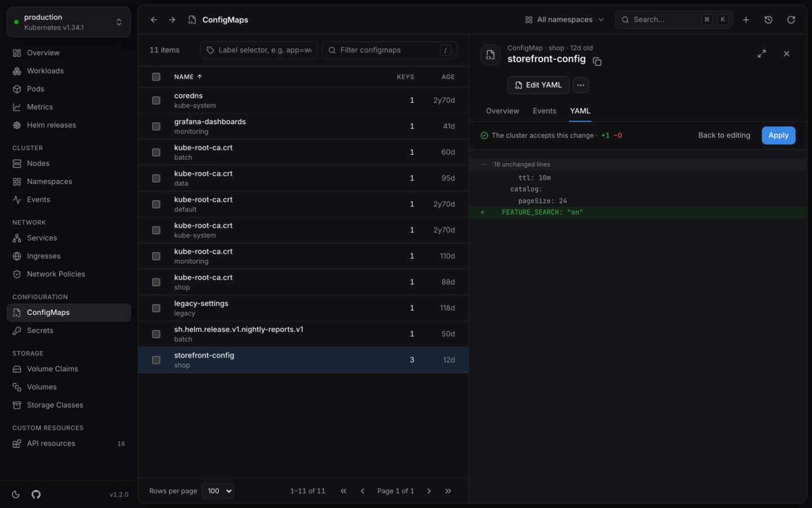Focus the Label selector input
Viewport: 812px width, 508px height.
point(259,50)
